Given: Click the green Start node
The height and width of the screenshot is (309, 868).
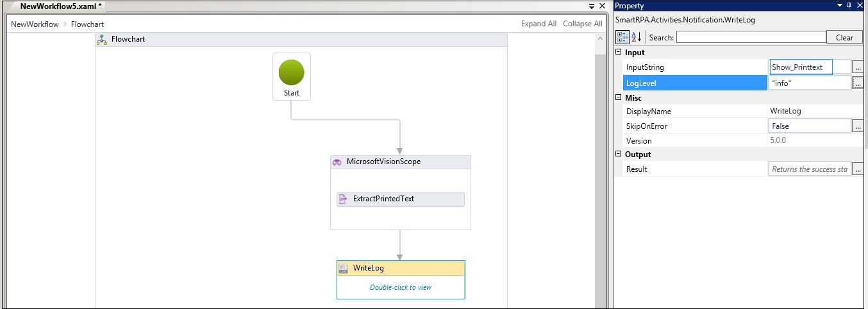Looking at the screenshot, I should [x=291, y=73].
